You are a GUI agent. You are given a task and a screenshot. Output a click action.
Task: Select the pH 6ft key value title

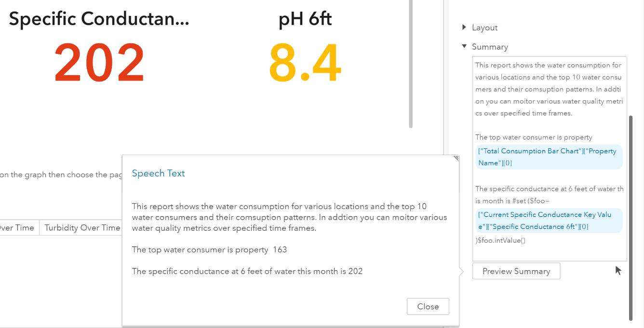(x=305, y=19)
